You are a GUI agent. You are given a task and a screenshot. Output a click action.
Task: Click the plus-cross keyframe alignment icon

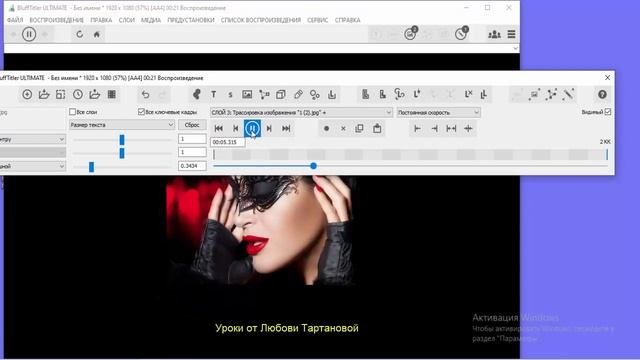[x=468, y=129]
